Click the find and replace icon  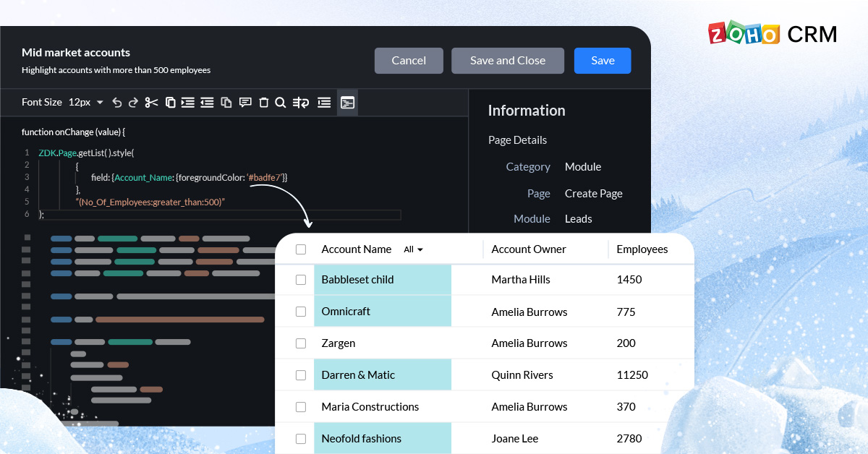point(301,103)
